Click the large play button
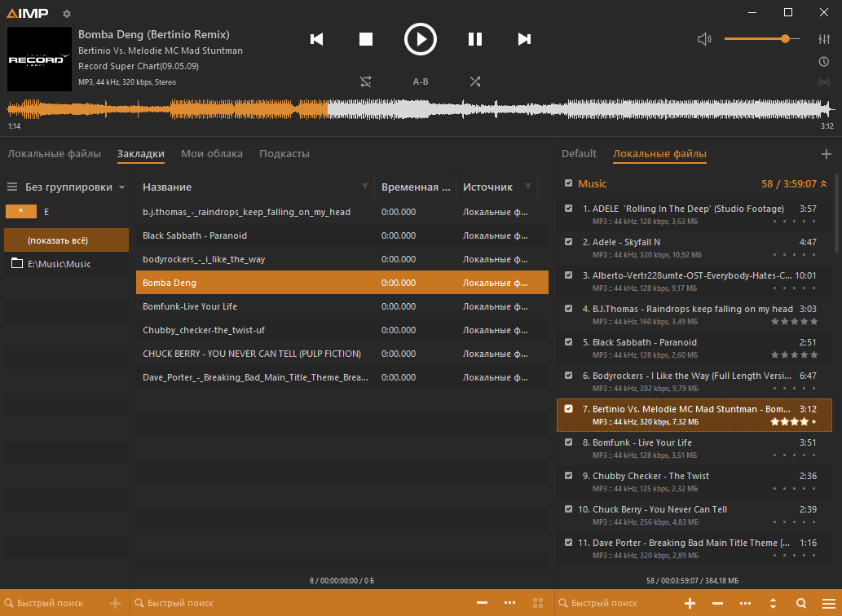The width and height of the screenshot is (842, 616). click(421, 39)
